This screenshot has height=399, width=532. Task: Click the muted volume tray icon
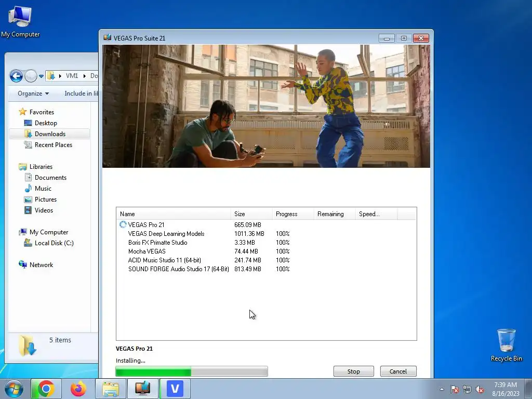coord(480,389)
